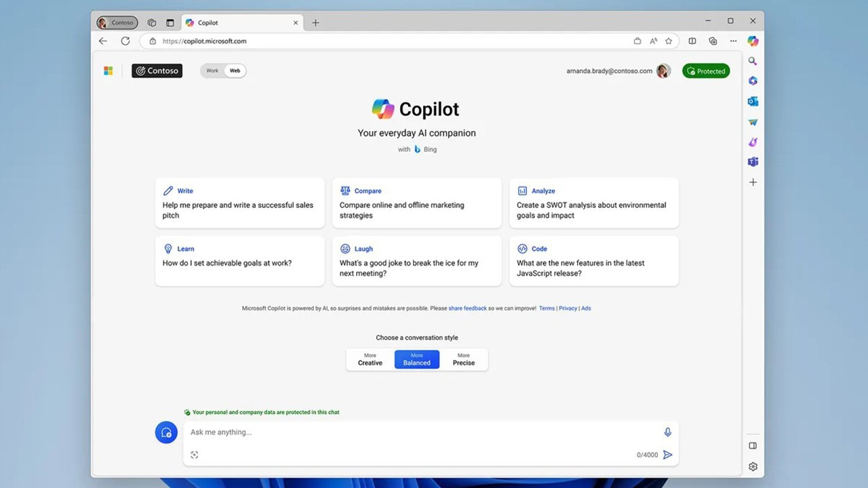Click the data protected notice text

point(266,412)
